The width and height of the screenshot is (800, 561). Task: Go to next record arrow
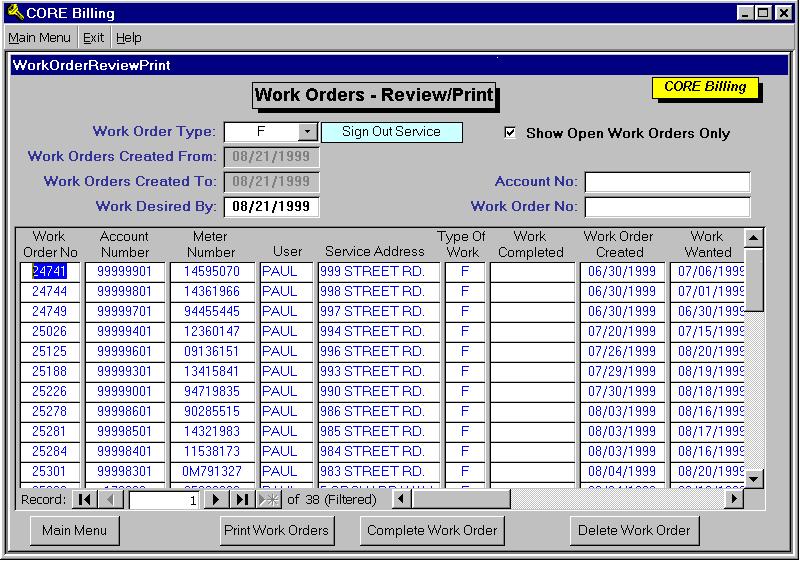(x=216, y=499)
